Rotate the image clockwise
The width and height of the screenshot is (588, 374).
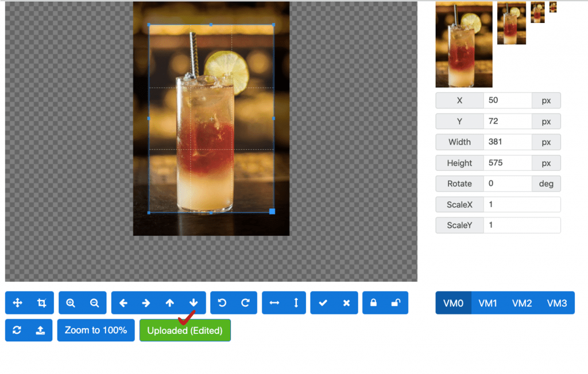[245, 303]
